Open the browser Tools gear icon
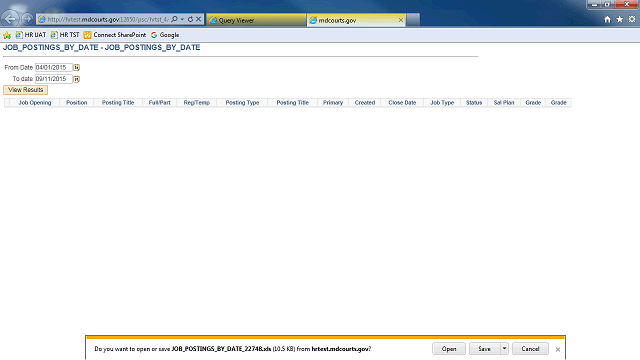The height and width of the screenshot is (360, 640). (x=632, y=19)
